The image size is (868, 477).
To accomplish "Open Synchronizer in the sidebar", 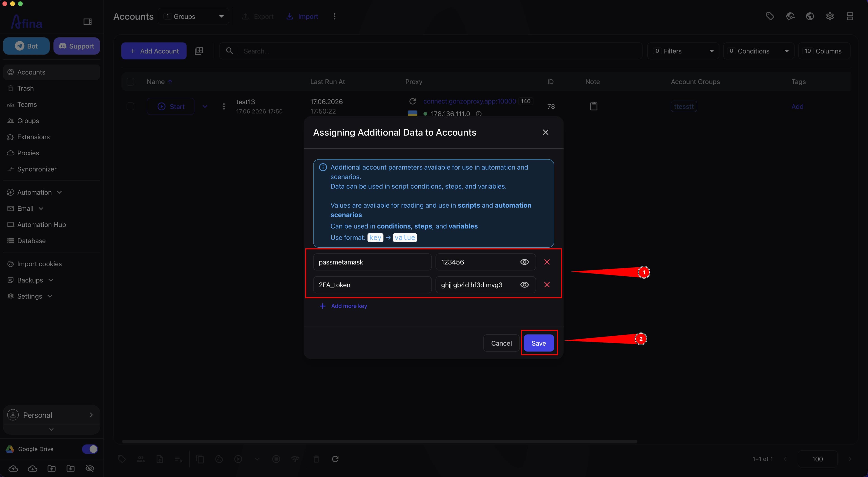I will (51, 169).
